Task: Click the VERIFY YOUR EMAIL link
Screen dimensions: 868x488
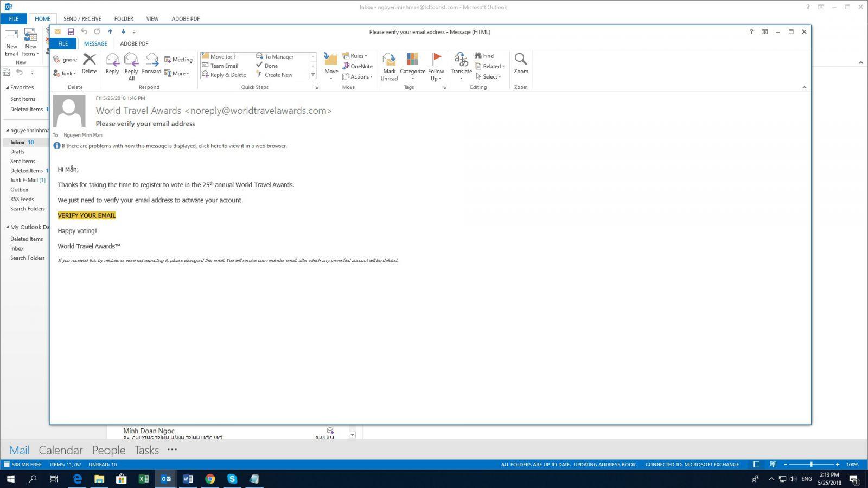Action: [x=87, y=216]
